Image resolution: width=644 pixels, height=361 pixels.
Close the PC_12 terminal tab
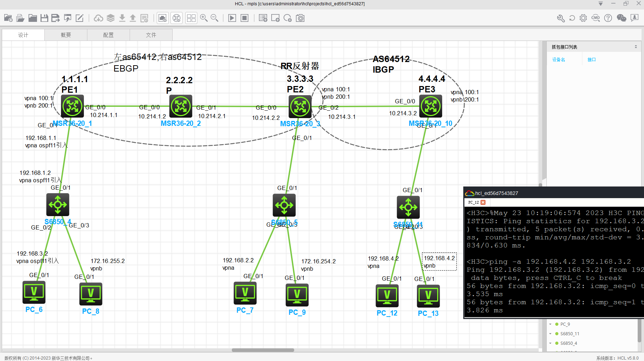[x=483, y=202]
